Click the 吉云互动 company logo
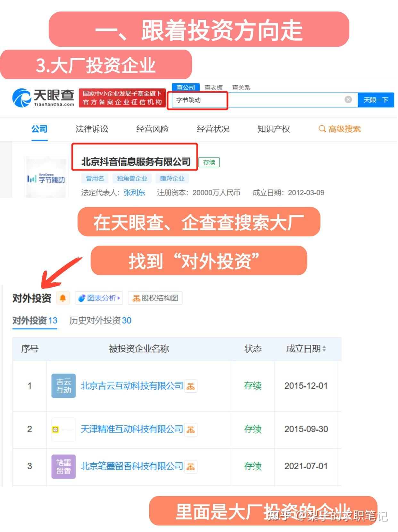The height and width of the screenshot is (532, 398). click(x=63, y=386)
